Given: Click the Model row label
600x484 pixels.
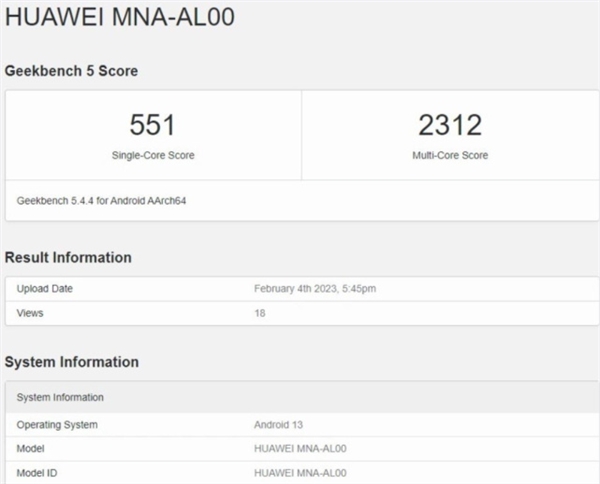Looking at the screenshot, I should click(x=31, y=449).
